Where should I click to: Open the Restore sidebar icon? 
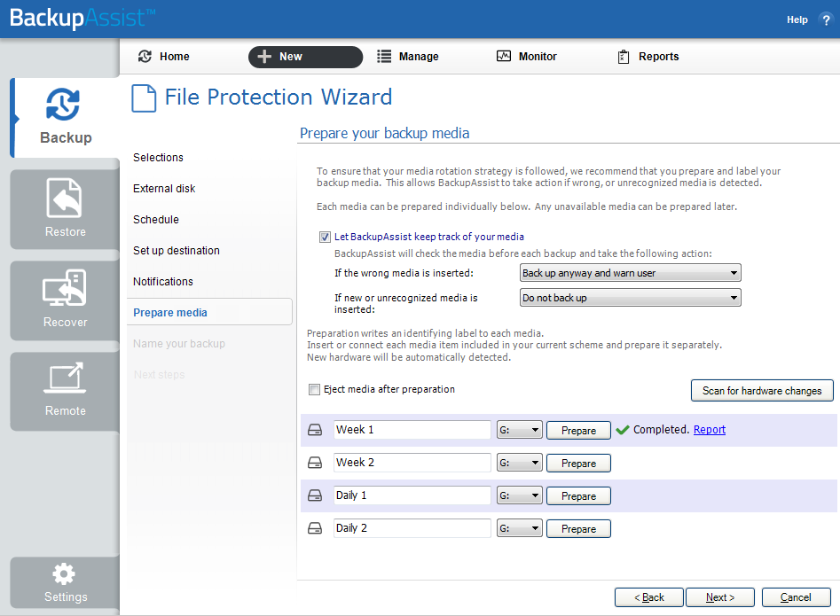tap(64, 198)
